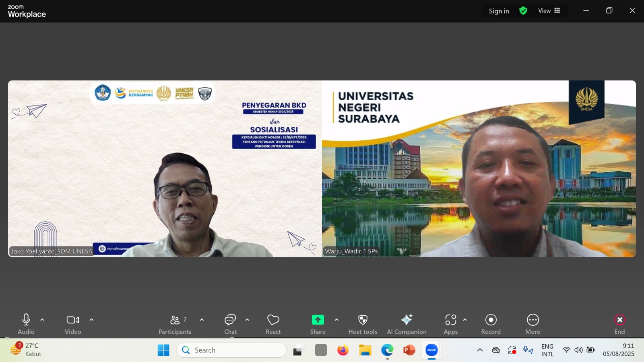644x362 pixels.
Task: Start recording with the Record button
Action: click(491, 320)
